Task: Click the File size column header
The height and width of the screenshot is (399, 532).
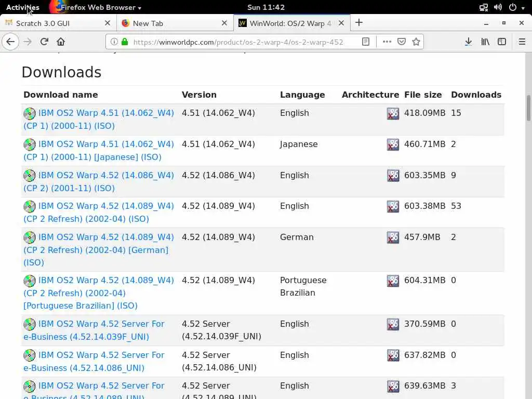Action: coord(423,95)
